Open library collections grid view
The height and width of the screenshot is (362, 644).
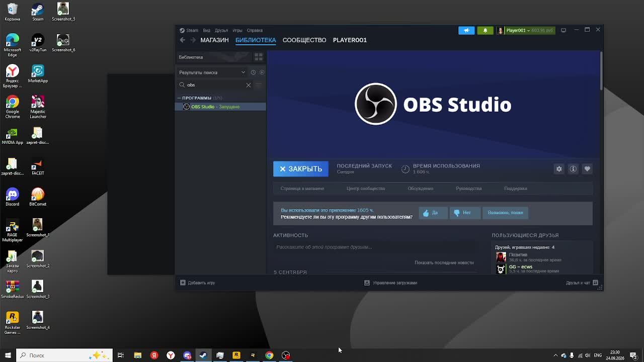coord(259,57)
